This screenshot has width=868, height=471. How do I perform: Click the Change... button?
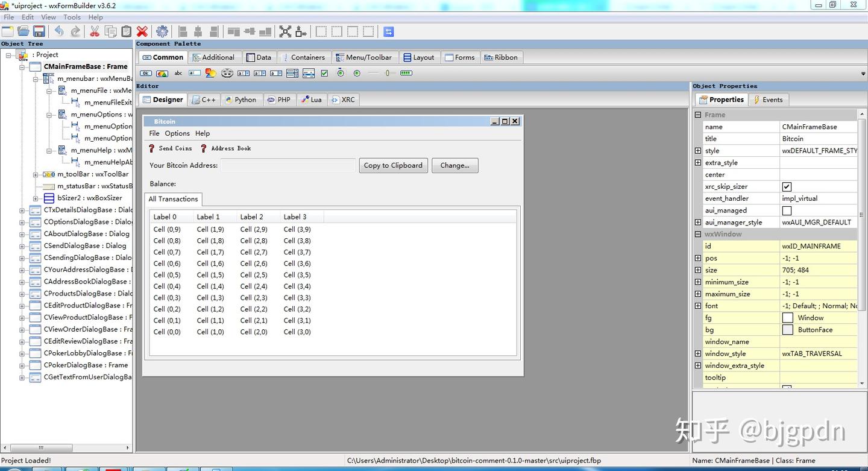tap(454, 165)
